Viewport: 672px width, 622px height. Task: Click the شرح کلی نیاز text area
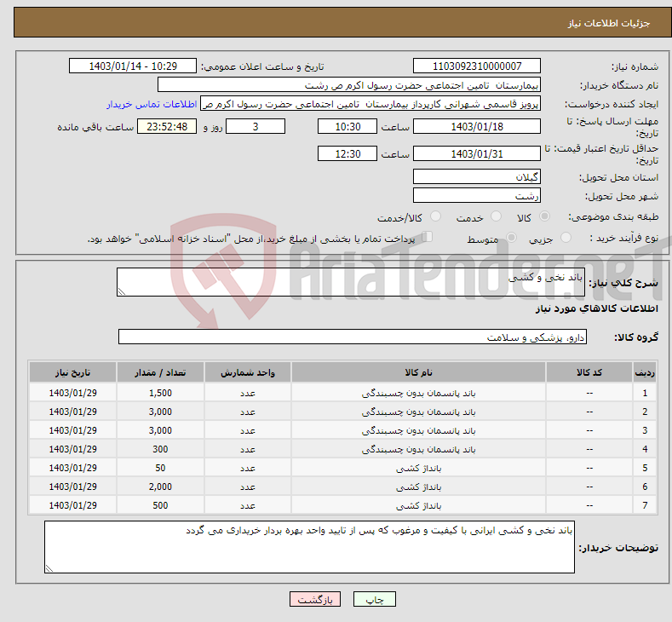tap(351, 282)
